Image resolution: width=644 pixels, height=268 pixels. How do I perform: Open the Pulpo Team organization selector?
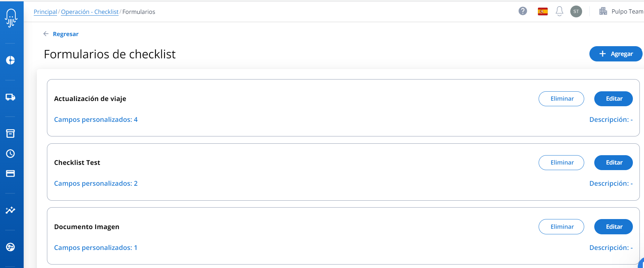[x=621, y=11]
